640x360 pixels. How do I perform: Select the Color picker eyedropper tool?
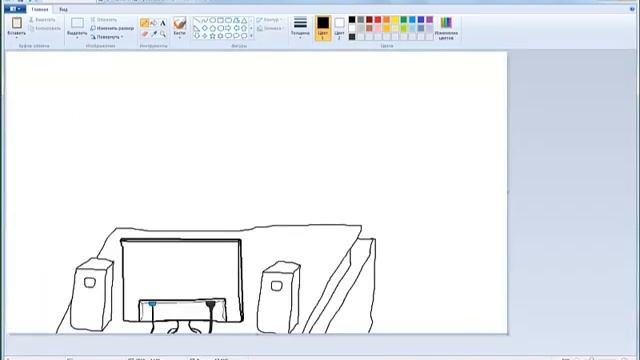pos(153,34)
